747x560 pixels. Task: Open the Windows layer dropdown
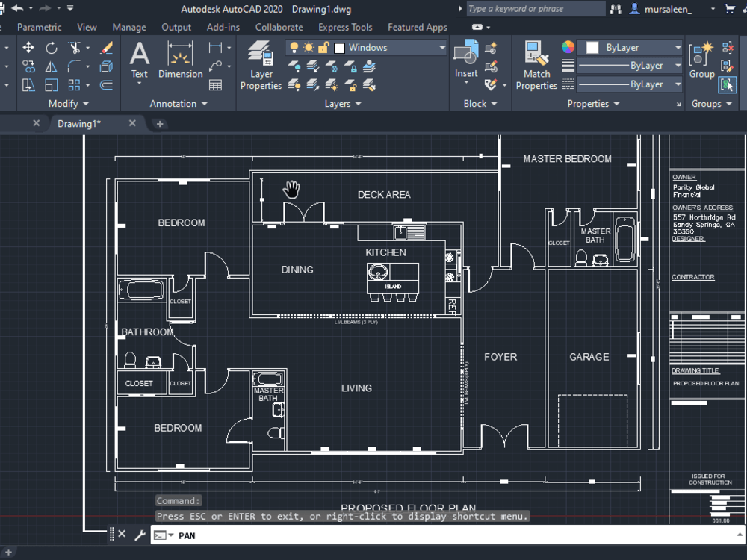[442, 47]
